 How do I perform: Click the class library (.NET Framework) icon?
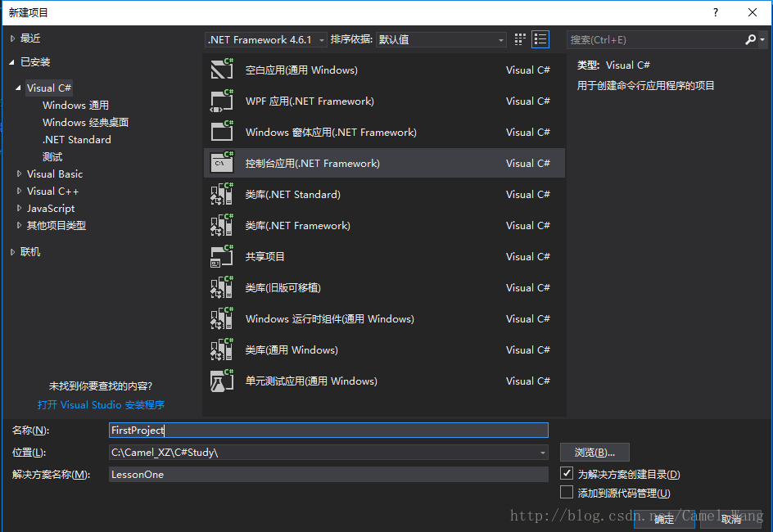[x=222, y=225]
